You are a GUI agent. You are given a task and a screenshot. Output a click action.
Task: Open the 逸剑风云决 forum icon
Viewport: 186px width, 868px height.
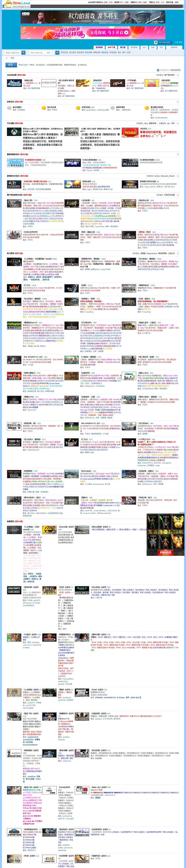point(129,203)
